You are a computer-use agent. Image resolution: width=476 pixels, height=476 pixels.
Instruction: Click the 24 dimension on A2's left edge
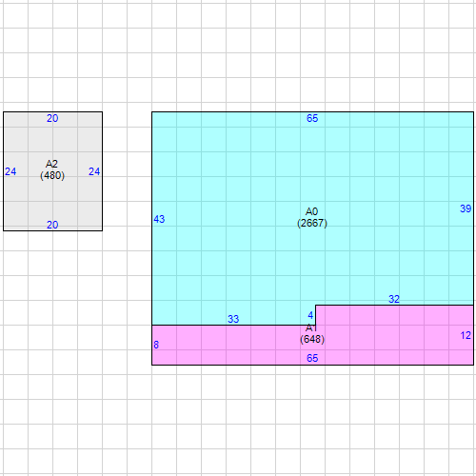tap(10, 171)
